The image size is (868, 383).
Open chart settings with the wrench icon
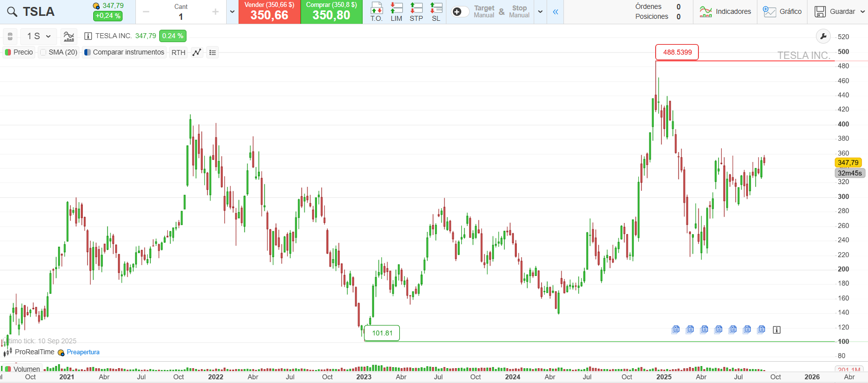[x=823, y=36]
